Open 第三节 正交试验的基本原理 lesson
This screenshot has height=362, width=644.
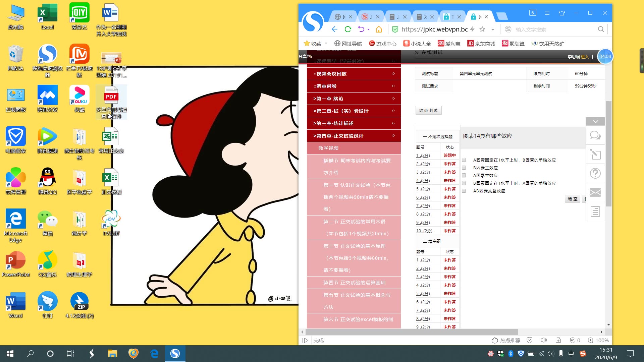[x=354, y=258]
